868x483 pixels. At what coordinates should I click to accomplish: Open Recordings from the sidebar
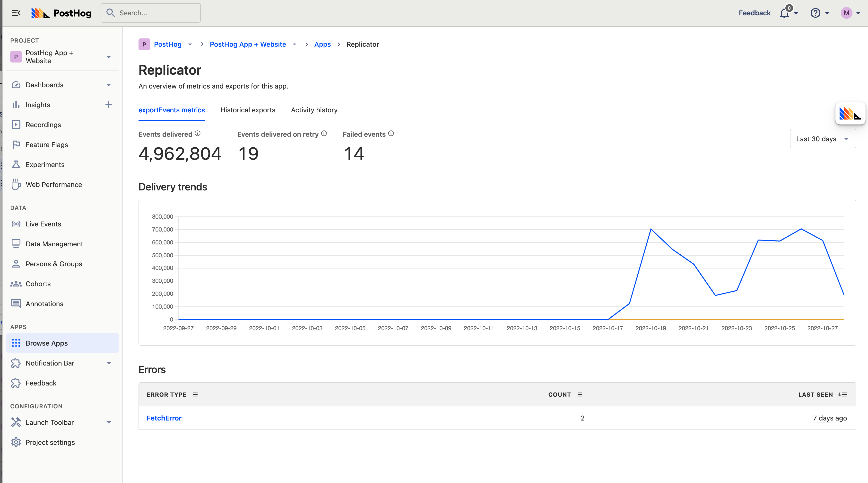pyautogui.click(x=43, y=125)
